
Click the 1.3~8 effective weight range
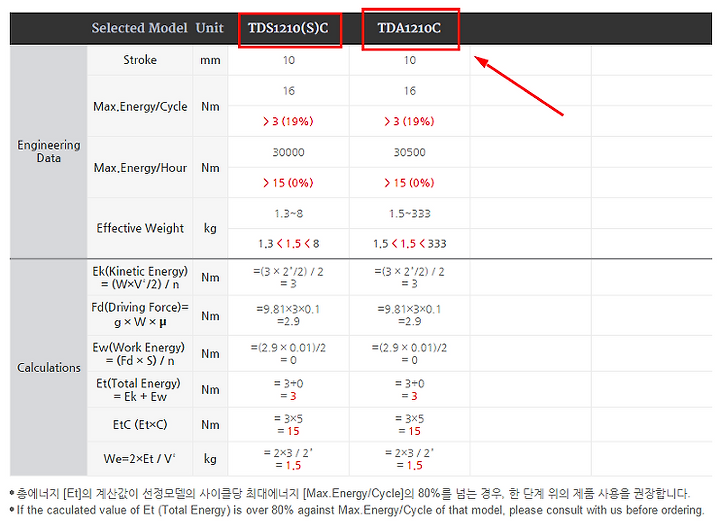(x=288, y=213)
